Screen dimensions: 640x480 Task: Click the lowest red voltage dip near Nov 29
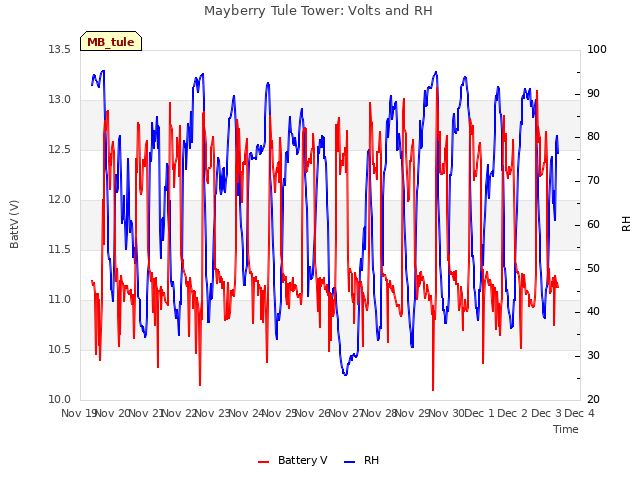point(433,390)
